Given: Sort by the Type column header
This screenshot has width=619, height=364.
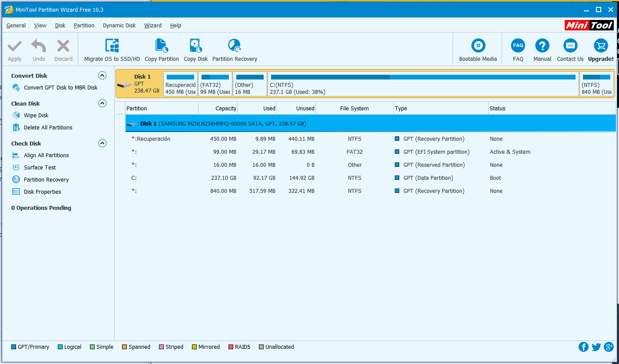Looking at the screenshot, I should pos(441,109).
